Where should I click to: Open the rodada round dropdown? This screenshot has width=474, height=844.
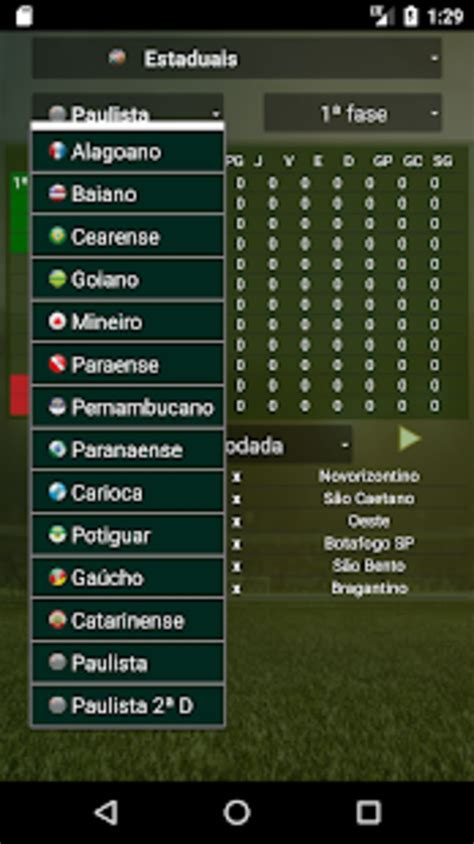click(288, 446)
